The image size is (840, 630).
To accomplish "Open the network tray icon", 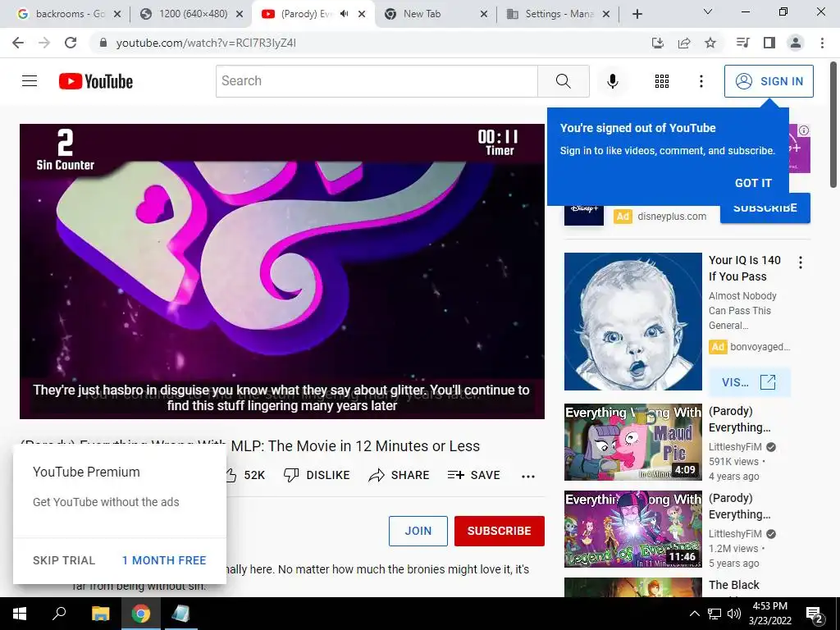I will pos(714,614).
